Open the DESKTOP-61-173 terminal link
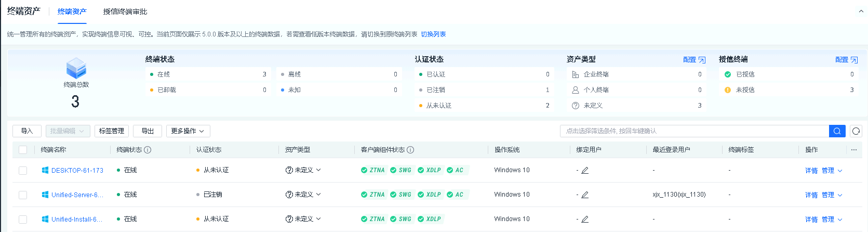Image resolution: width=868 pixels, height=232 pixels. 77,170
